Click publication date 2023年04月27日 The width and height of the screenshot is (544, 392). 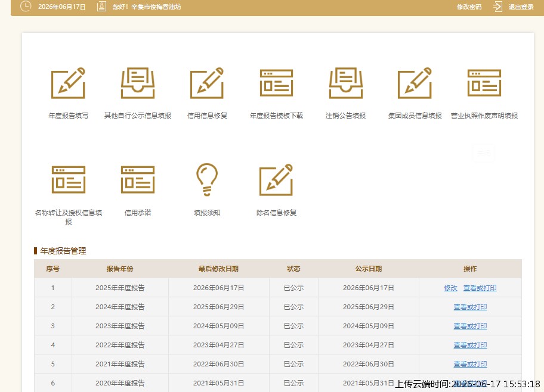[369, 345]
